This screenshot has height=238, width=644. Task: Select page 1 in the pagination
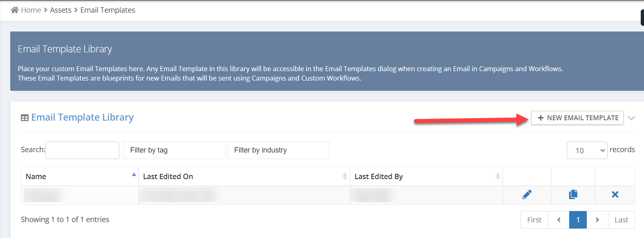pos(578,220)
